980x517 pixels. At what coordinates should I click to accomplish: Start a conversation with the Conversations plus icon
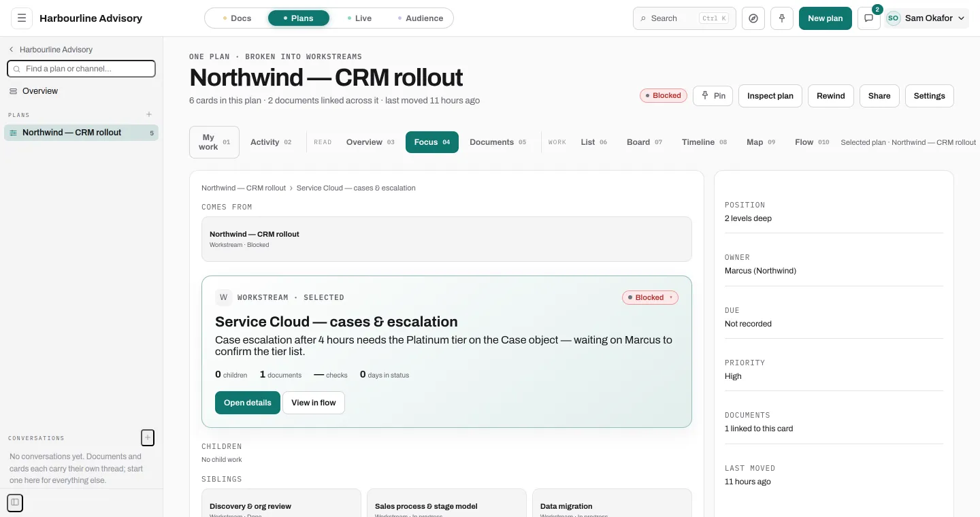(x=148, y=437)
